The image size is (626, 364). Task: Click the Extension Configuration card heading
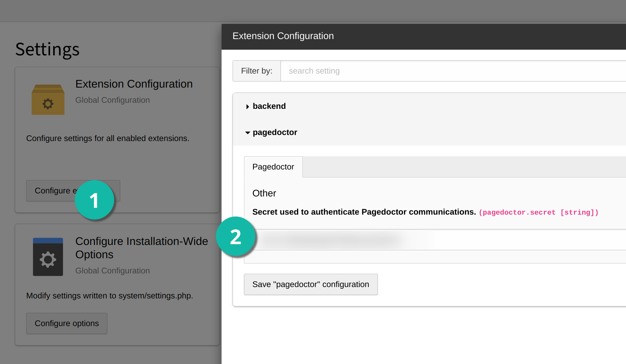pos(134,84)
